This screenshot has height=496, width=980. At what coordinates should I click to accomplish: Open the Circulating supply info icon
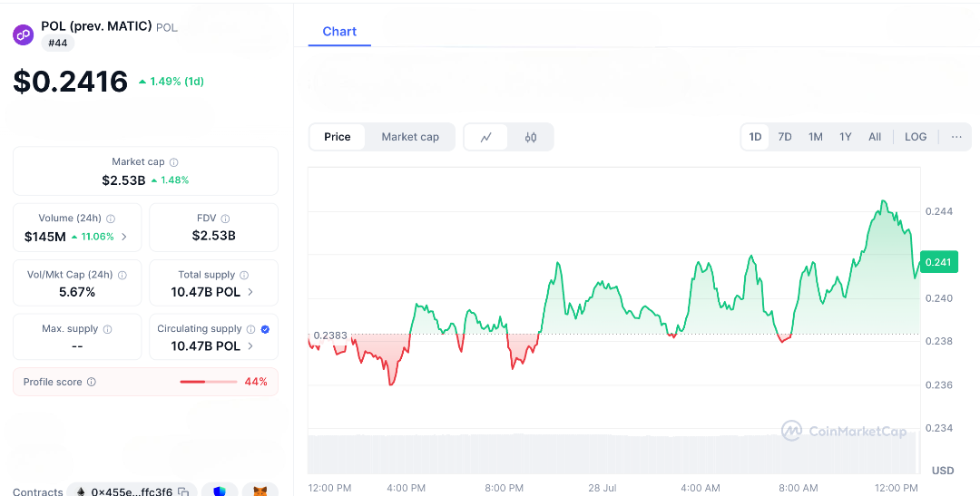coord(250,329)
